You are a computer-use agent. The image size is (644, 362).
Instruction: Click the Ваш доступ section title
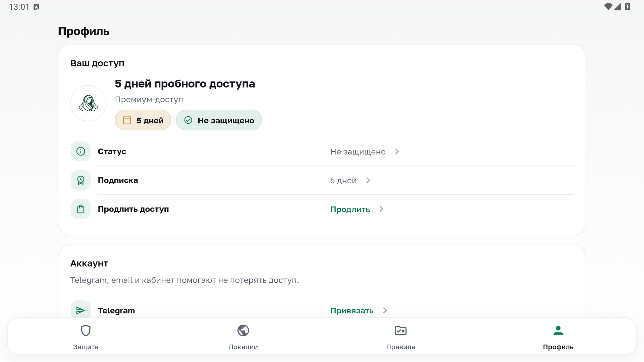(x=97, y=63)
